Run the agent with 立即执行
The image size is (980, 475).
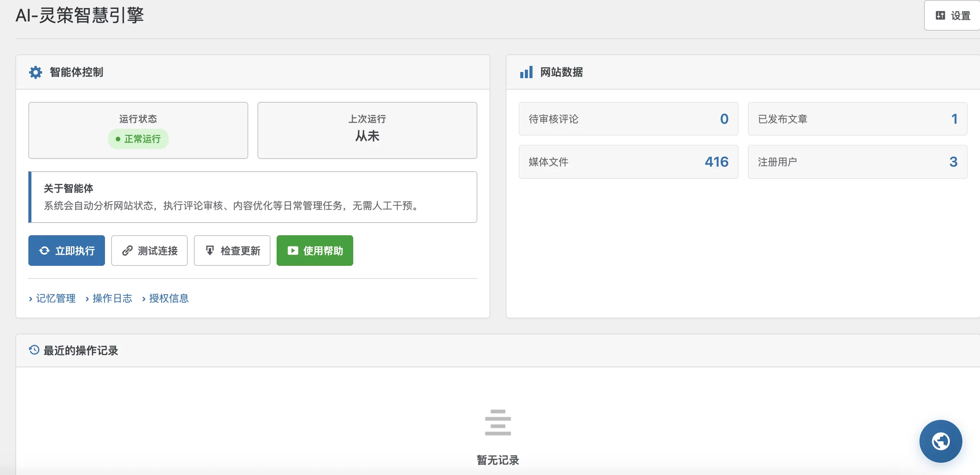pyautogui.click(x=67, y=251)
